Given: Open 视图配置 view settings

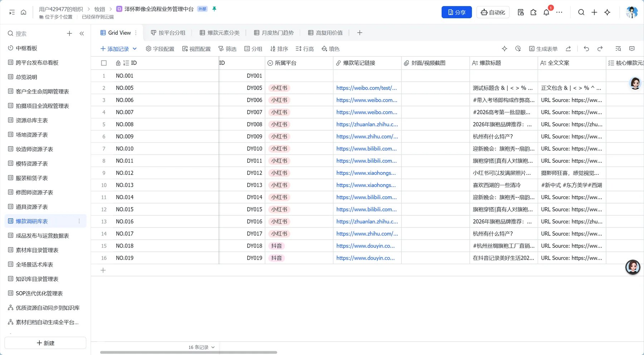Looking at the screenshot, I should coord(196,49).
